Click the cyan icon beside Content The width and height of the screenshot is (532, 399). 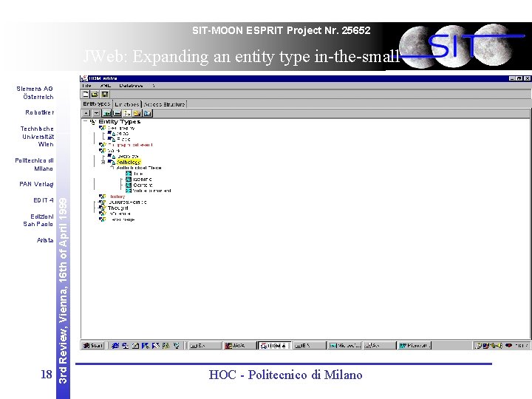tap(129, 185)
